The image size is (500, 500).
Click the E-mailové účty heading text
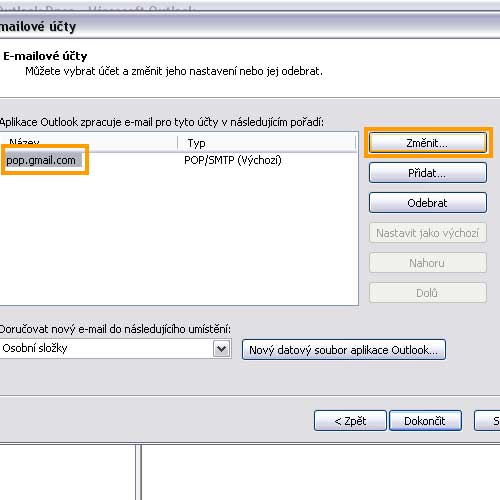(x=45, y=56)
